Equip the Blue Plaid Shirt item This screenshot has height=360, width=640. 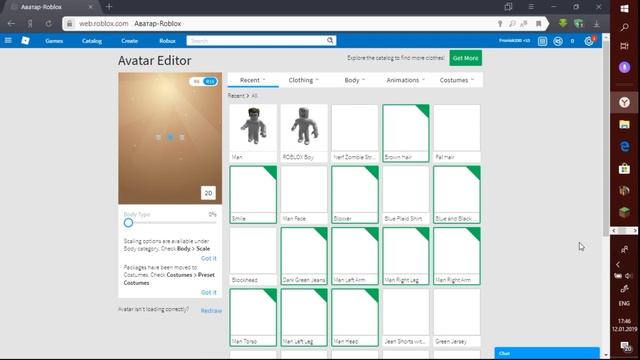coord(406,194)
